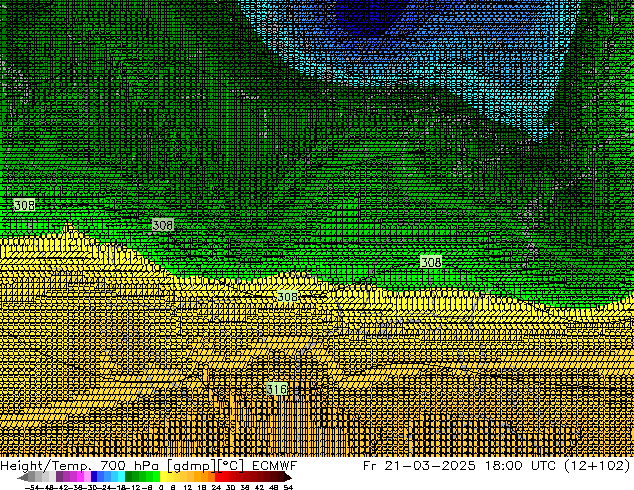Click the "ECMWF" model name
Image resolution: width=634 pixels, height=490 pixels.
point(275,466)
